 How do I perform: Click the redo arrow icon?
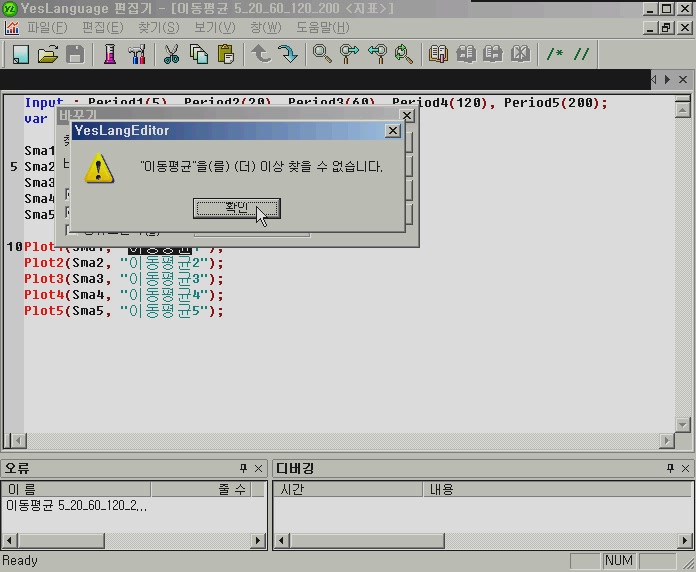click(x=288, y=54)
